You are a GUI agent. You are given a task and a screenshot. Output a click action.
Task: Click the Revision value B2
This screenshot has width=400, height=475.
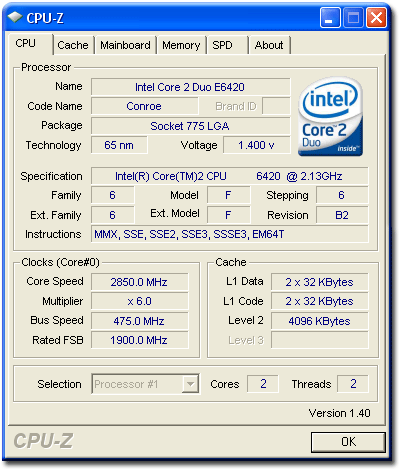tap(342, 215)
